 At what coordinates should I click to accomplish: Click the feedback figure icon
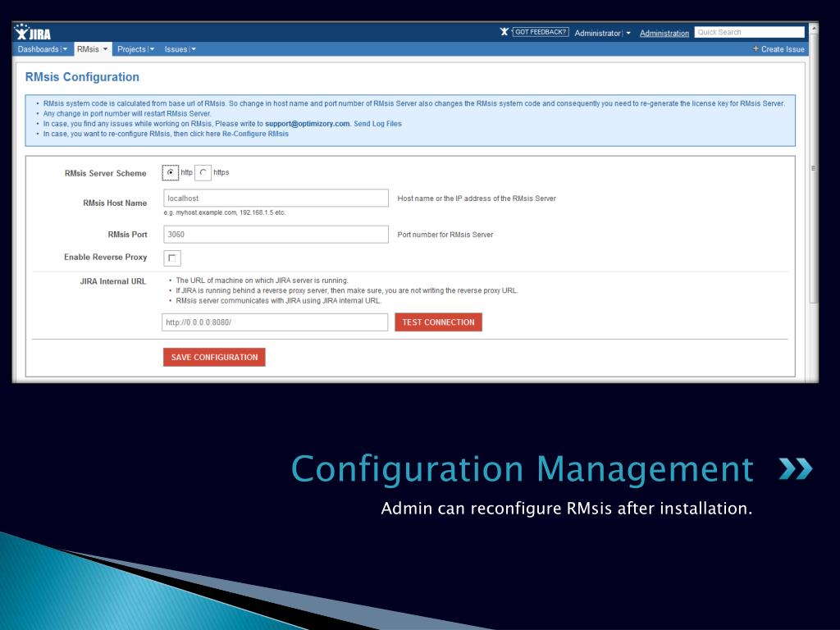pyautogui.click(x=504, y=32)
